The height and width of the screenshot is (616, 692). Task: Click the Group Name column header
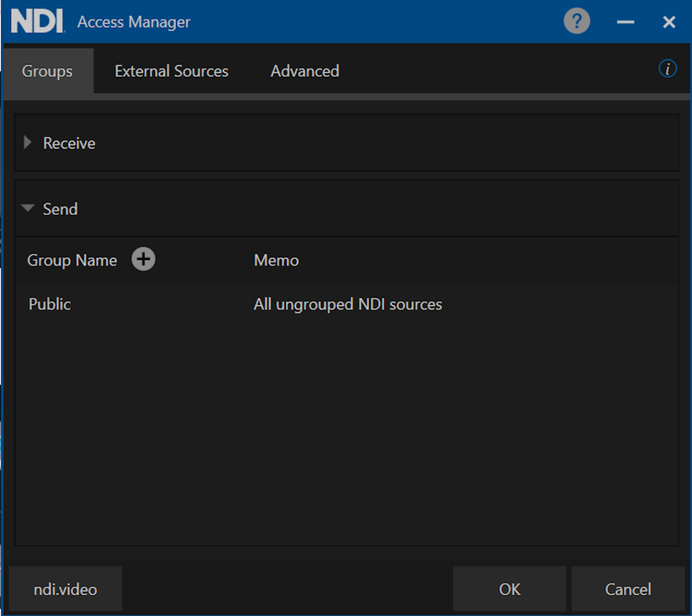point(72,260)
